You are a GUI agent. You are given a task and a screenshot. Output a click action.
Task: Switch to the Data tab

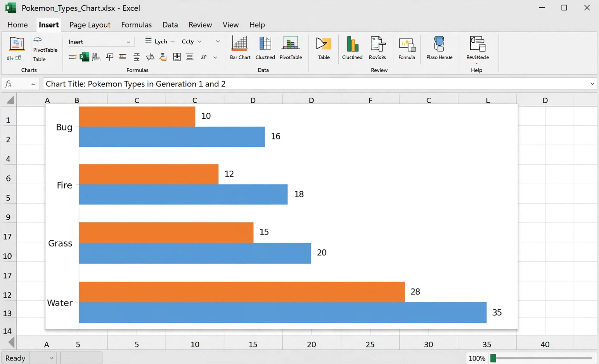[170, 25]
